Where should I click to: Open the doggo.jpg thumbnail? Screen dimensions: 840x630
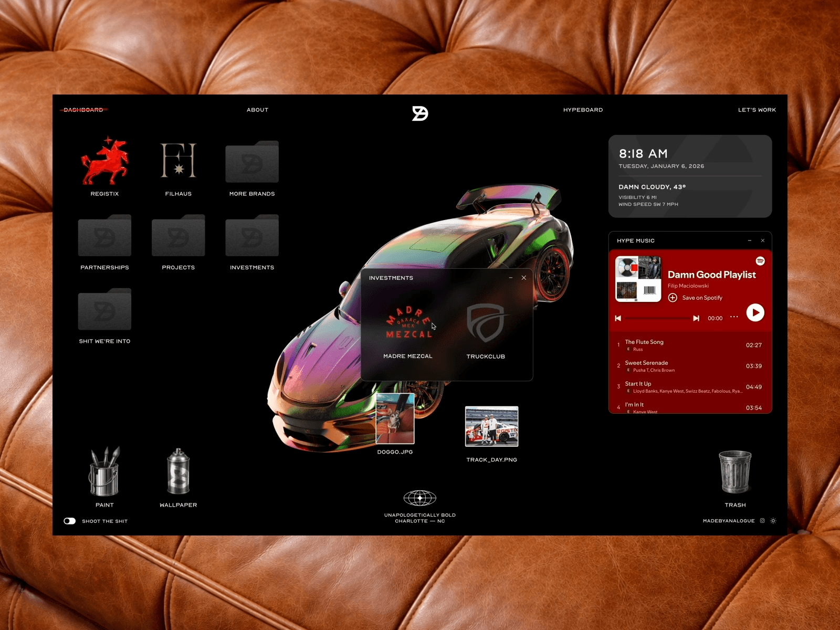point(395,418)
